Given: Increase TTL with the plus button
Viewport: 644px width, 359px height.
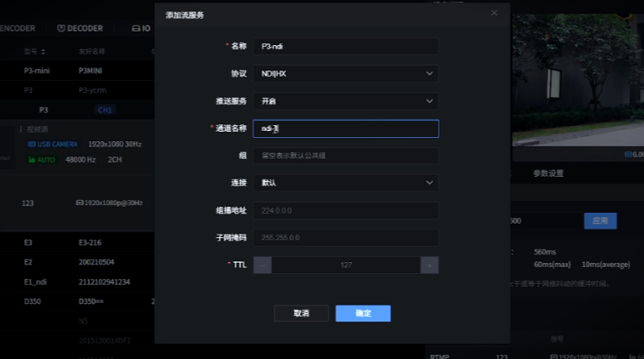Looking at the screenshot, I should [429, 265].
